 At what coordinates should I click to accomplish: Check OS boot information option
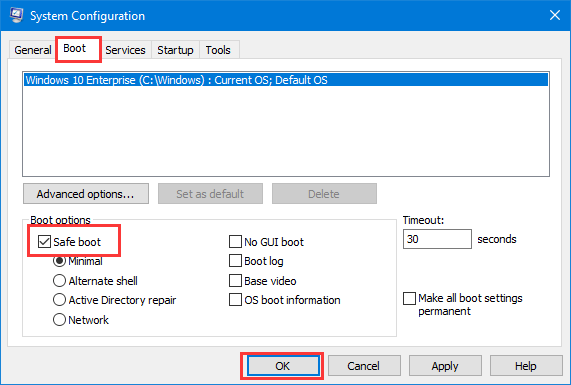(235, 300)
